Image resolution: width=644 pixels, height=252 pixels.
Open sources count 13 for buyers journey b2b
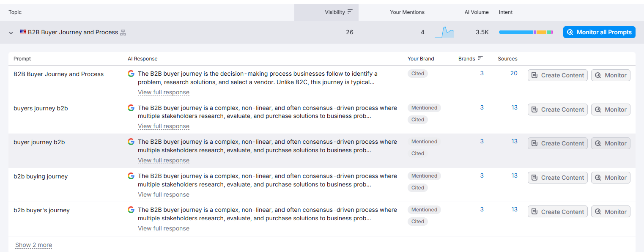click(x=514, y=107)
